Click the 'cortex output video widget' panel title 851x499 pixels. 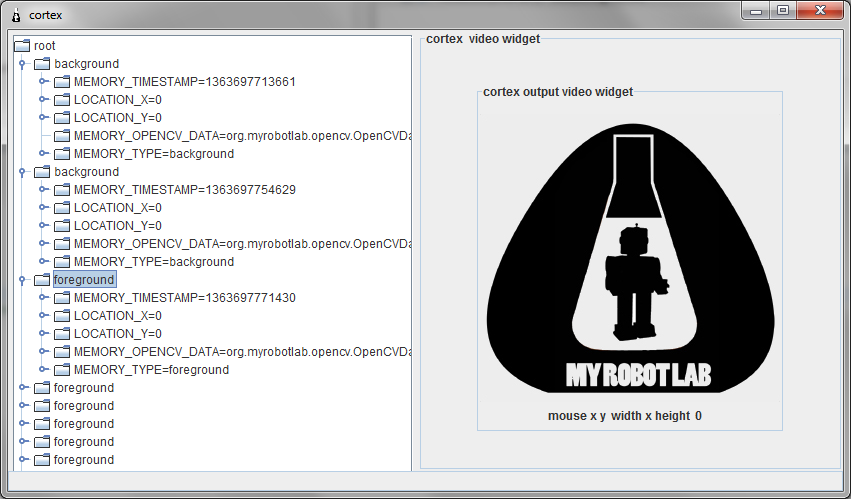tap(558, 92)
